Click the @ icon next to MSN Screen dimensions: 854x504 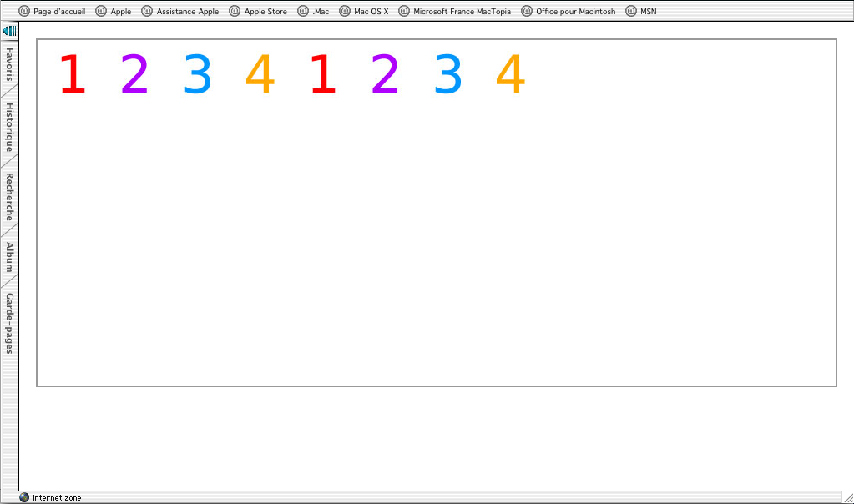coord(631,12)
